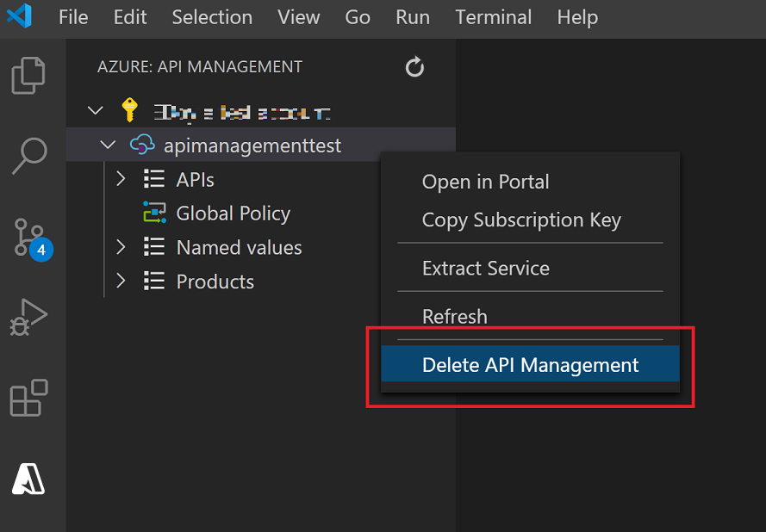
Task: Click the refresh icon in panel header
Action: tap(414, 67)
